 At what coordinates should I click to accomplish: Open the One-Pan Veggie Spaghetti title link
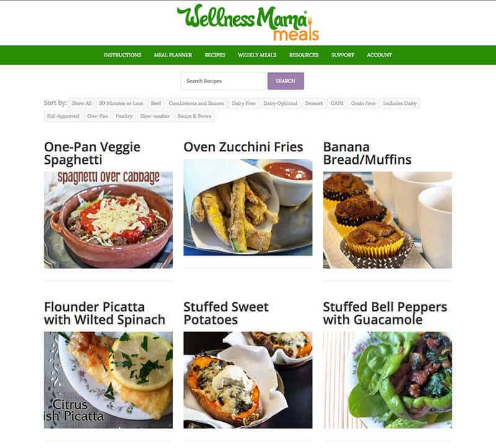click(x=92, y=153)
